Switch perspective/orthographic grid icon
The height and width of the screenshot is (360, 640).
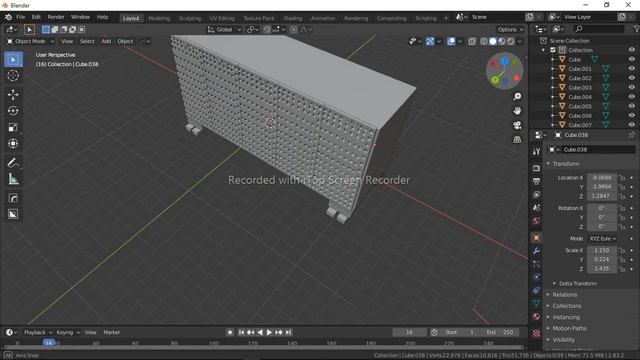point(517,139)
